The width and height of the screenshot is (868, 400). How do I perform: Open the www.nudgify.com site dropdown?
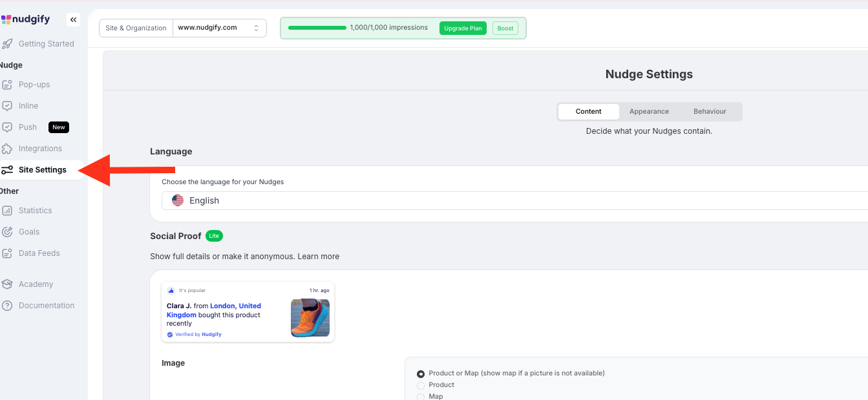pyautogui.click(x=220, y=28)
